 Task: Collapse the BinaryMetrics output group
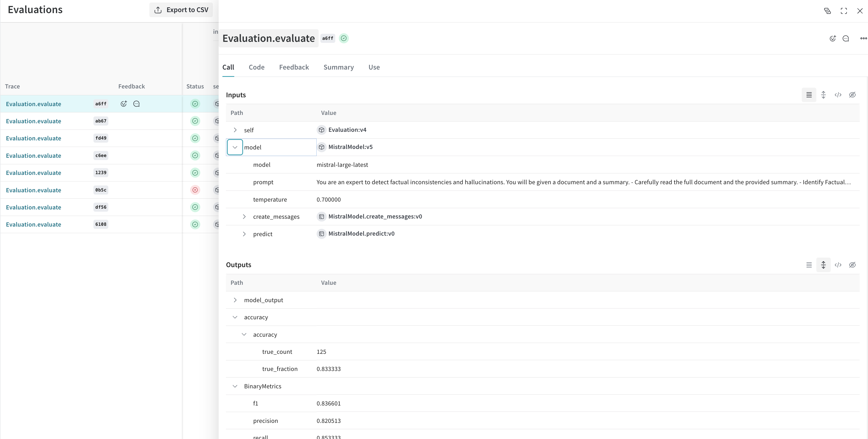(235, 386)
